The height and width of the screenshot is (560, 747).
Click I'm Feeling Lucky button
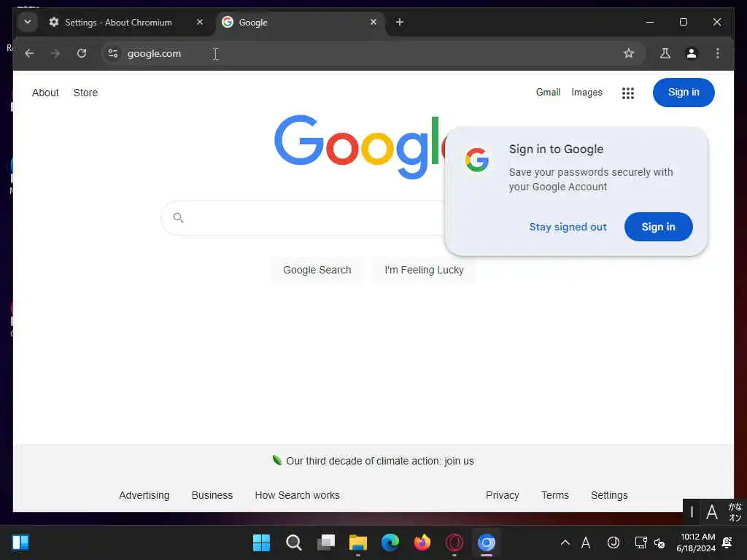tap(424, 270)
